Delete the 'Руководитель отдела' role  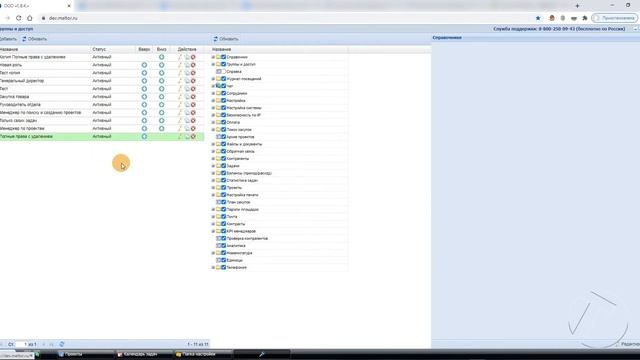click(193, 104)
